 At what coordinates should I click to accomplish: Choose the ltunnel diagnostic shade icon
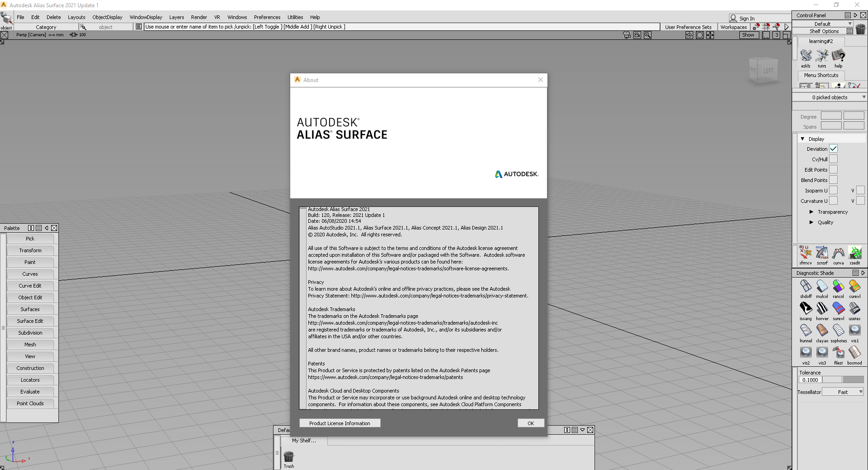[x=806, y=331]
